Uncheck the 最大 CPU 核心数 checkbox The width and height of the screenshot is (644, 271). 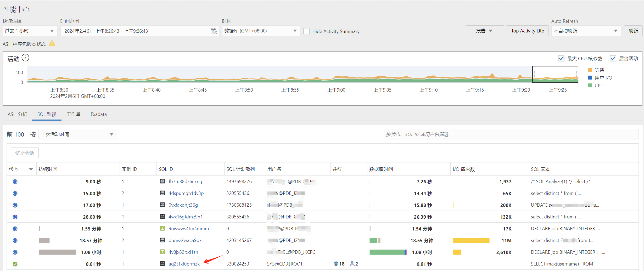point(561,58)
